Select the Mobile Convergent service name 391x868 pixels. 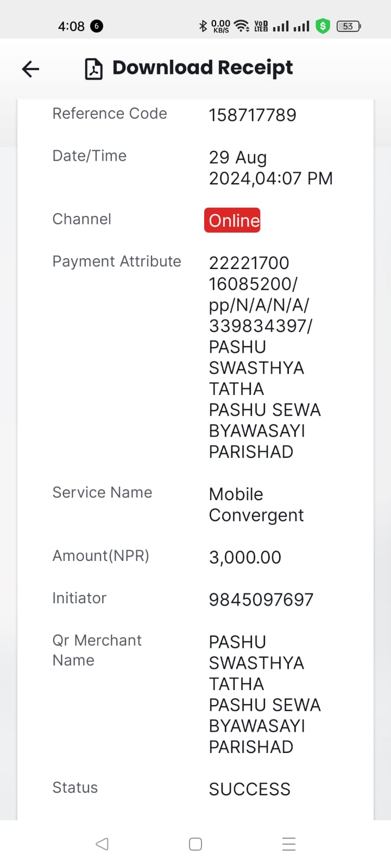[x=256, y=505]
